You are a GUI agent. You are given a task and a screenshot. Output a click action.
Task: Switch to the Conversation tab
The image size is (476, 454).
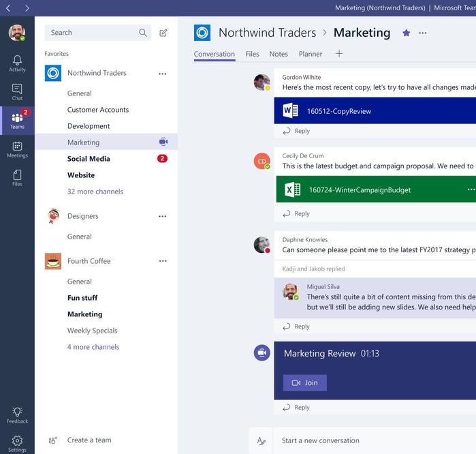click(x=215, y=54)
